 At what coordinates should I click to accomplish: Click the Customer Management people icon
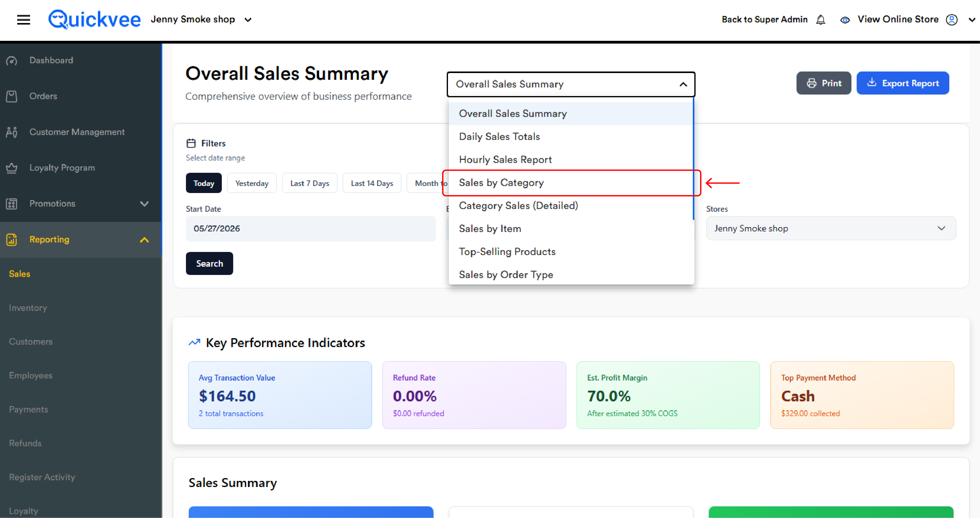12,132
